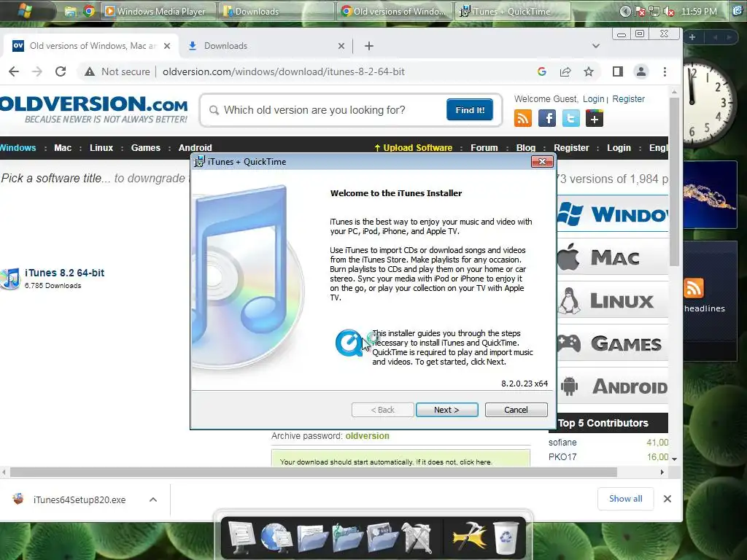The height and width of the screenshot is (560, 747).
Task: Select the Games category banner
Action: tap(613, 343)
